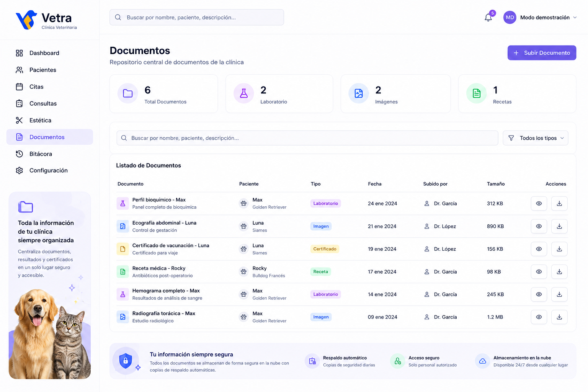Preview Hemograma completo - Max via eye icon
Screen dimensions: 588x392
tap(539, 294)
